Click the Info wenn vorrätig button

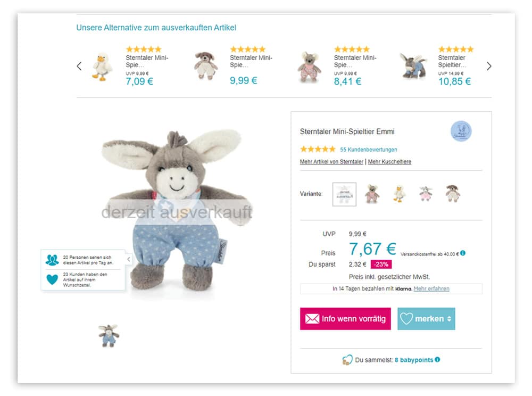pyautogui.click(x=345, y=319)
